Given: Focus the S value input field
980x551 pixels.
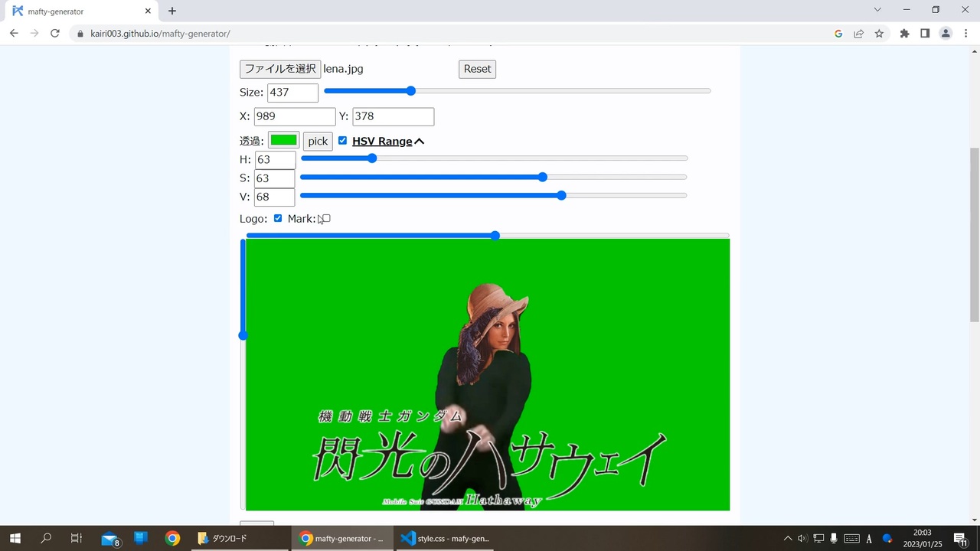Looking at the screenshot, I should (275, 178).
